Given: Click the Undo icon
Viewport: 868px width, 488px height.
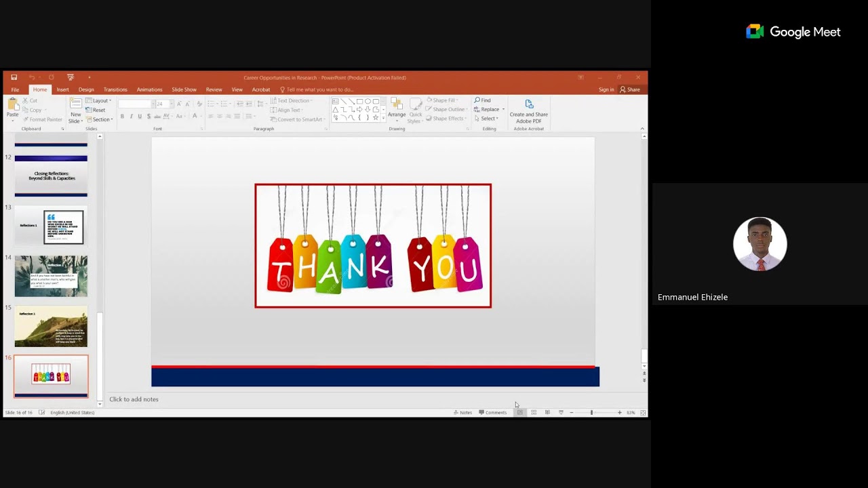Looking at the screenshot, I should (x=31, y=77).
